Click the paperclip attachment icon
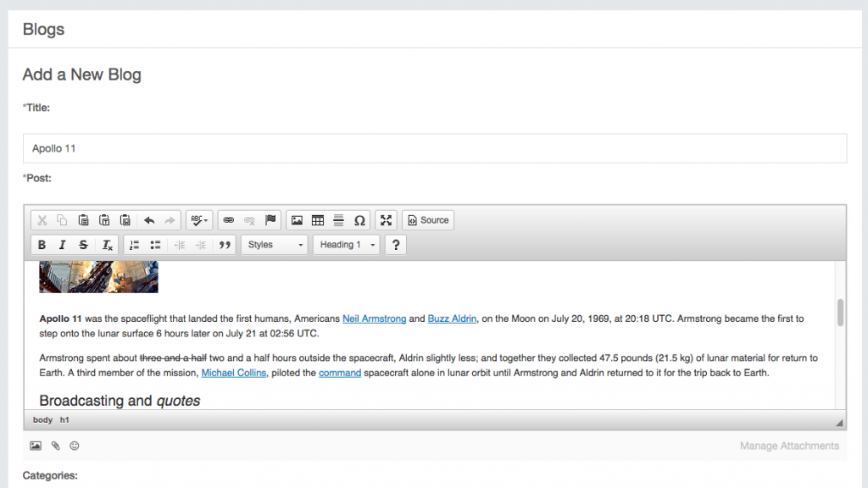 coord(55,446)
